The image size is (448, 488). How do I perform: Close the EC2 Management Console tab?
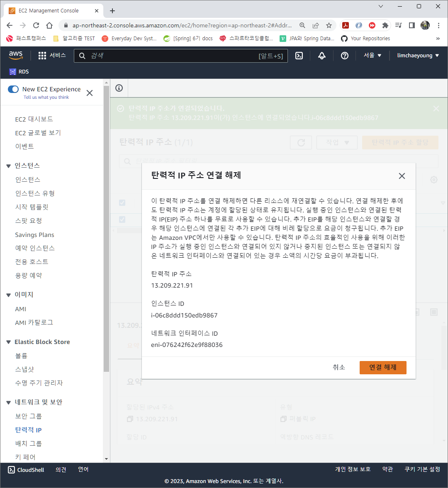[x=96, y=11]
